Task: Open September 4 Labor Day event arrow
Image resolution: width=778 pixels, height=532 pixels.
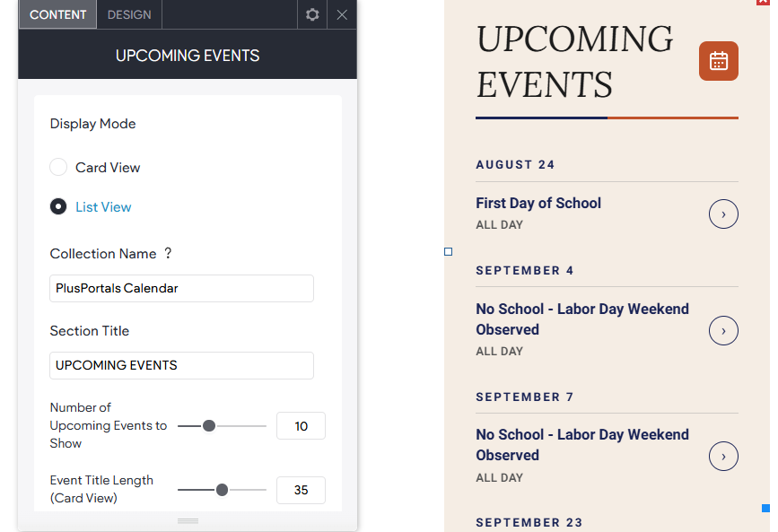Action: [x=723, y=330]
